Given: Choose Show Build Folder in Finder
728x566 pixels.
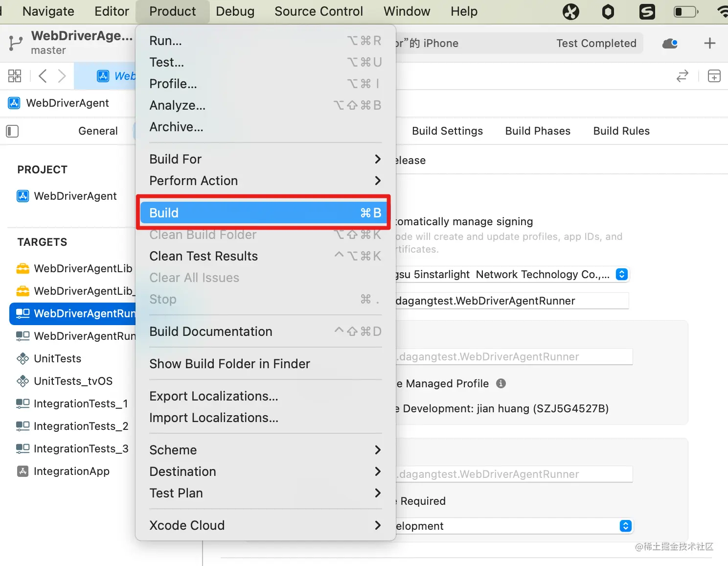Looking at the screenshot, I should tap(265, 364).
